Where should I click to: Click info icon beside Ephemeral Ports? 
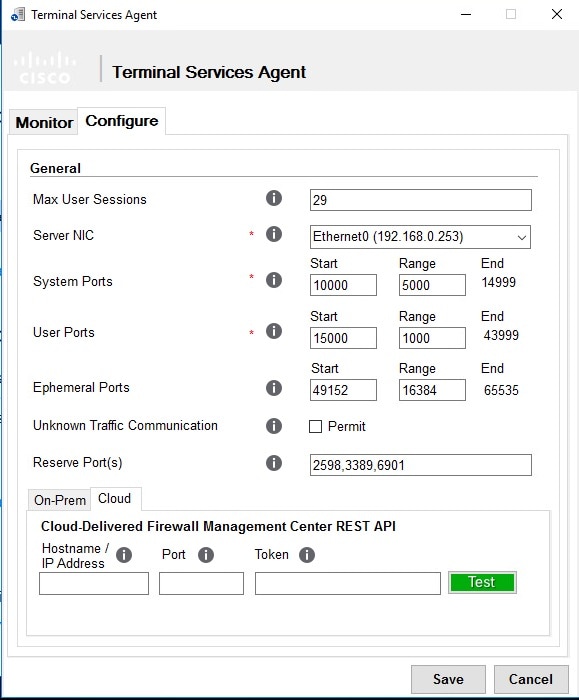pos(274,388)
